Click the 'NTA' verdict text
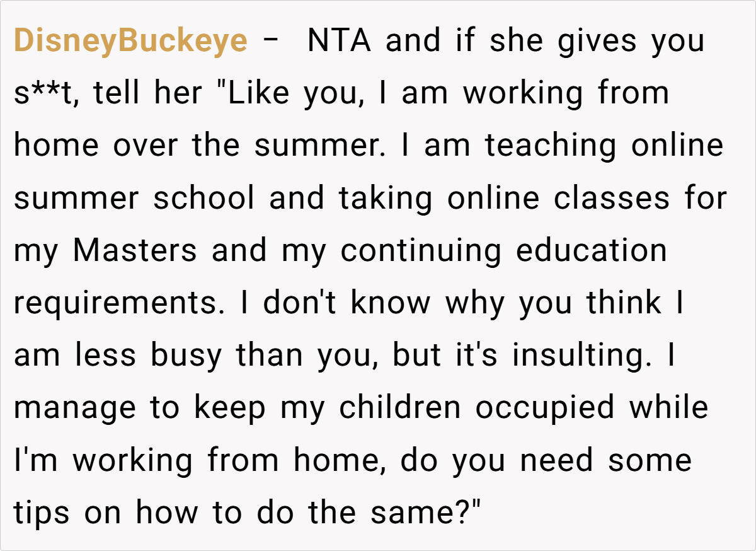 (x=339, y=42)
